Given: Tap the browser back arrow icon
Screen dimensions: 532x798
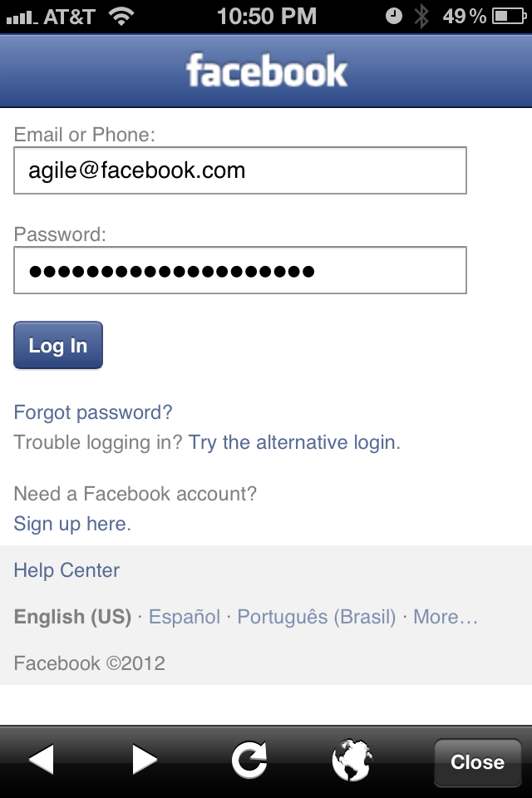Looking at the screenshot, I should [42, 760].
